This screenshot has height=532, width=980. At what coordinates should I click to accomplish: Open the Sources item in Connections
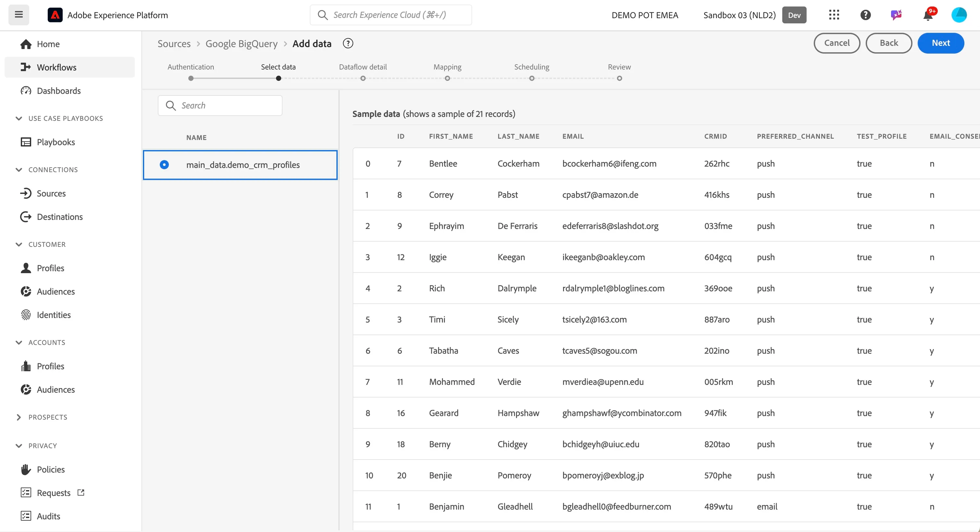tap(69, 193)
